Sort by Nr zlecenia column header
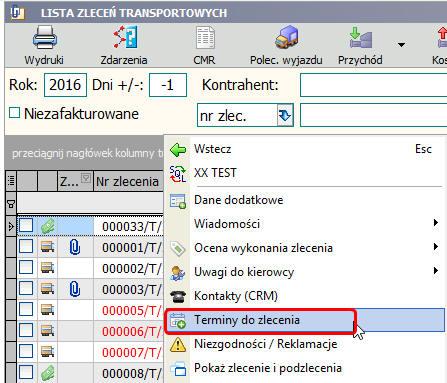This screenshot has height=383, width=447. (x=128, y=182)
